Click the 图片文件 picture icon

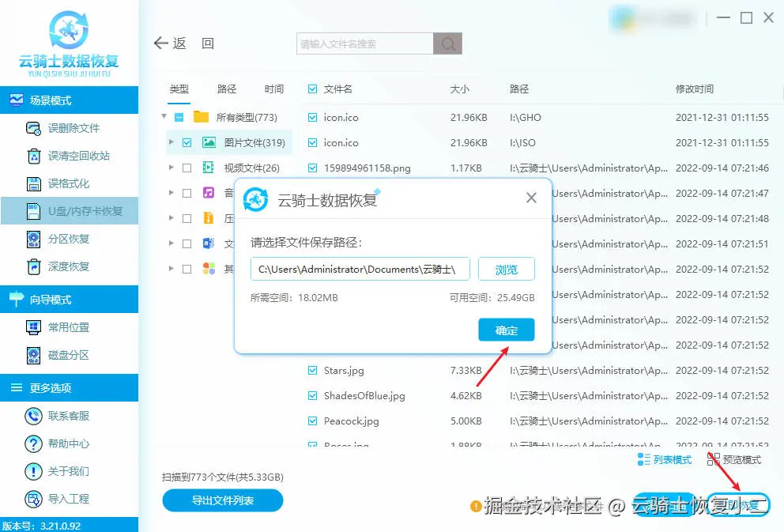coord(209,142)
